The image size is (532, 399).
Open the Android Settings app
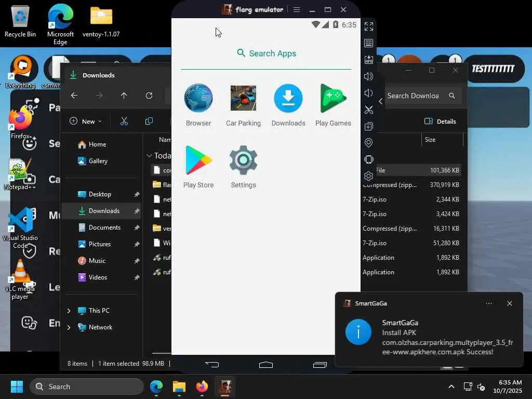(243, 167)
